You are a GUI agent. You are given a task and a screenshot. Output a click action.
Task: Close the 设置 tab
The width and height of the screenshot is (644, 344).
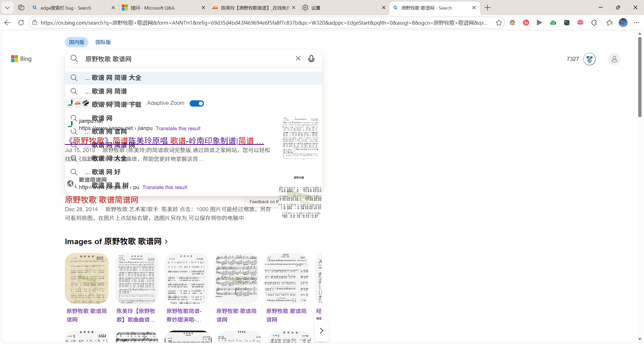tap(384, 8)
